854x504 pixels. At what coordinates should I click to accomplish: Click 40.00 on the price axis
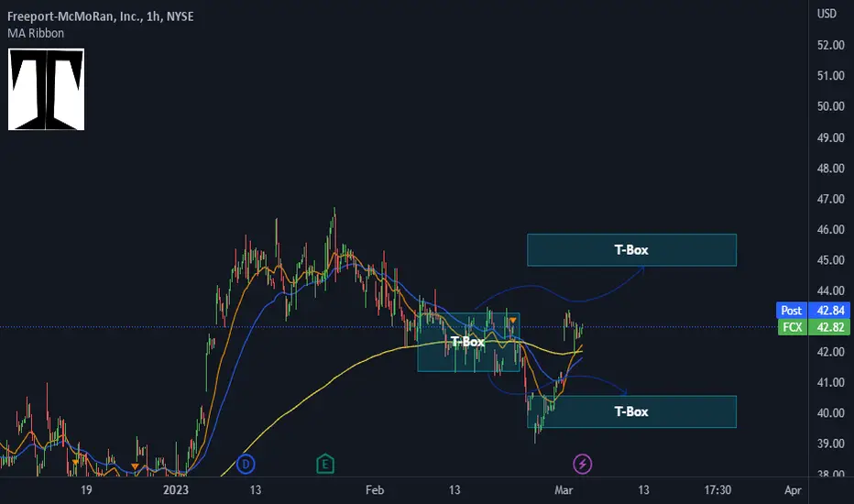830,413
